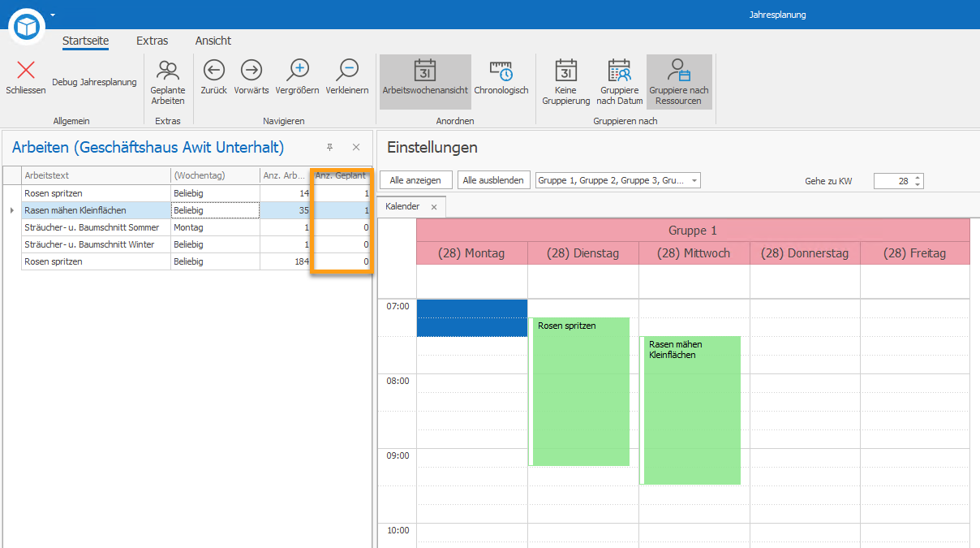The image size is (980, 548).
Task: Open Geplante Arbeiten people icon
Action: pyautogui.click(x=168, y=71)
